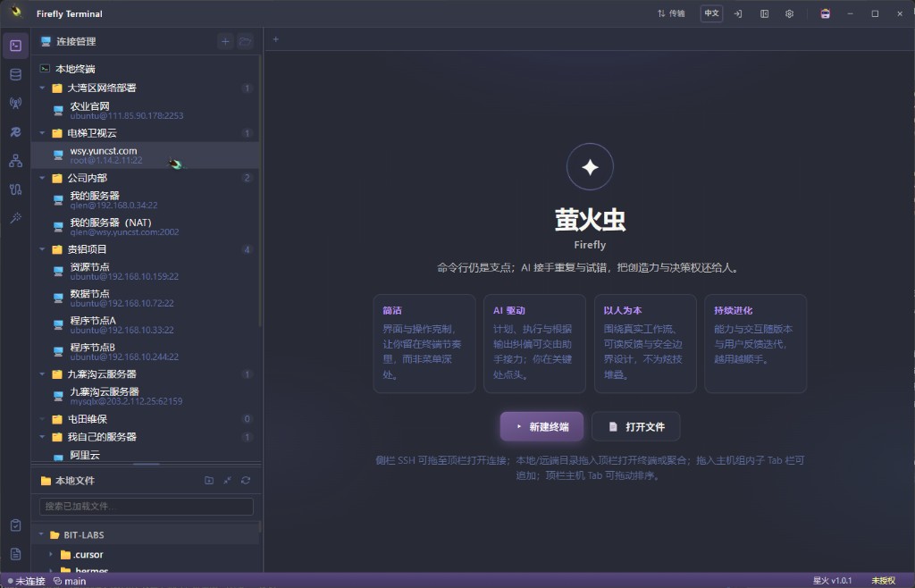
Task: Click the main branch status entry
Action: tap(70, 581)
